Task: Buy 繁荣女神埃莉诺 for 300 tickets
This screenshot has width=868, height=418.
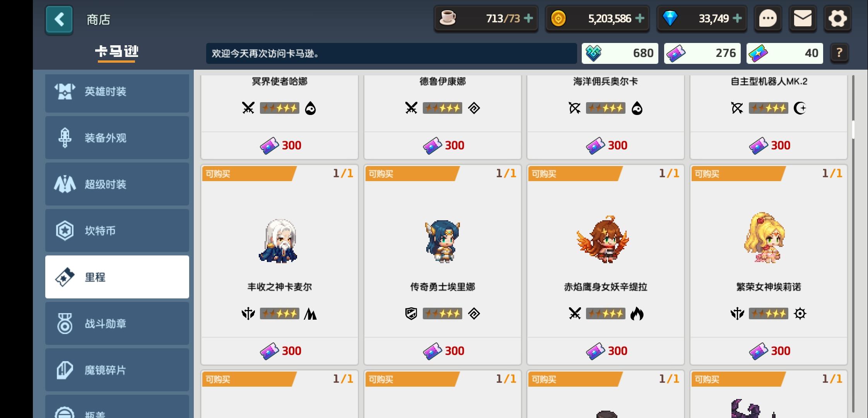Action: (x=769, y=351)
